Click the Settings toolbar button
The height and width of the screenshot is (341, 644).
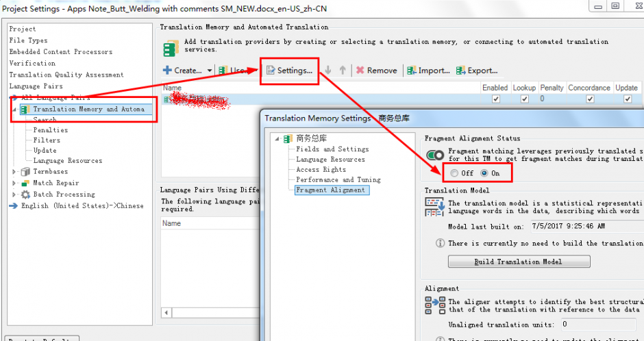289,71
